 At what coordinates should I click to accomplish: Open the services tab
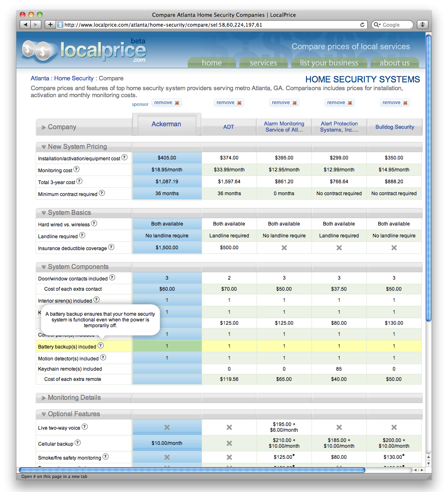point(264,63)
